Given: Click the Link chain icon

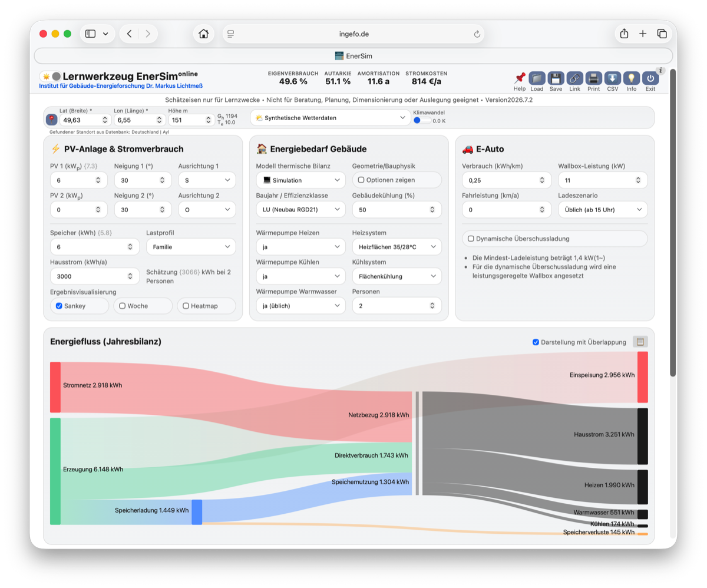Looking at the screenshot, I should (574, 78).
